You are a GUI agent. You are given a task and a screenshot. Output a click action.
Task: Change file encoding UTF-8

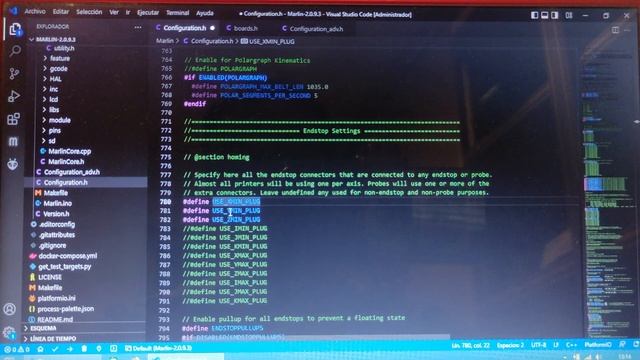(539, 345)
